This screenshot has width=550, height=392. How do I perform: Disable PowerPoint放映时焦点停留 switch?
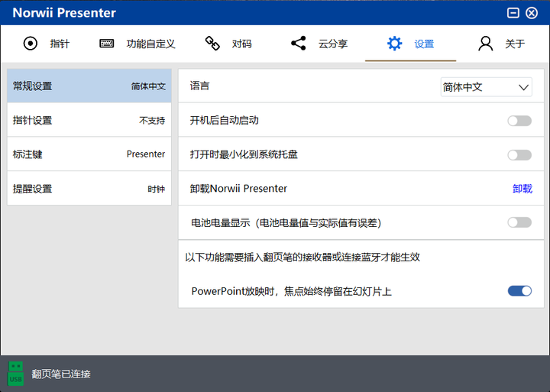tap(519, 291)
